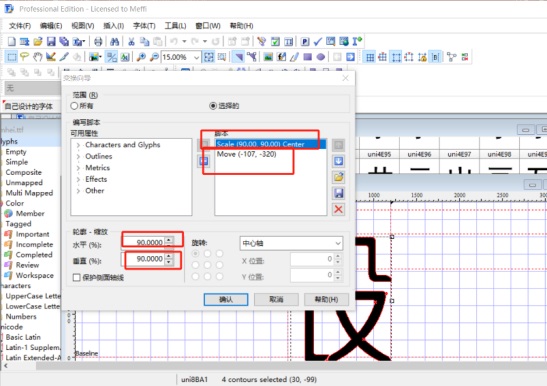Image resolution: width=547 pixels, height=386 pixels.
Task: Toggle the 保护侧面轴线 checkbox
Action: coord(76,277)
